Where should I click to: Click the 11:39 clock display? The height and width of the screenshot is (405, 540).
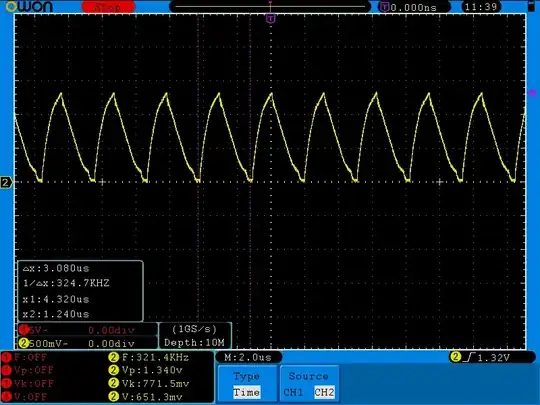[481, 7]
